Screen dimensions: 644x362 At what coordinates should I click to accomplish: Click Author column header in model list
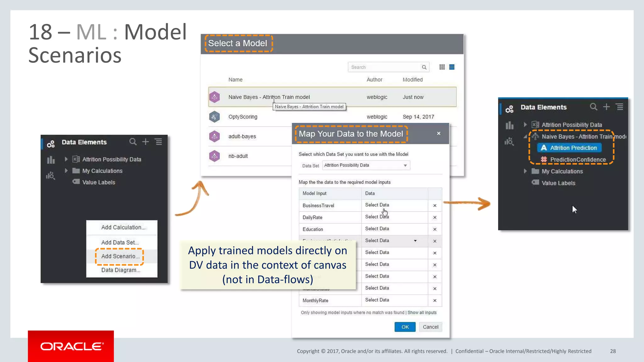pyautogui.click(x=375, y=80)
